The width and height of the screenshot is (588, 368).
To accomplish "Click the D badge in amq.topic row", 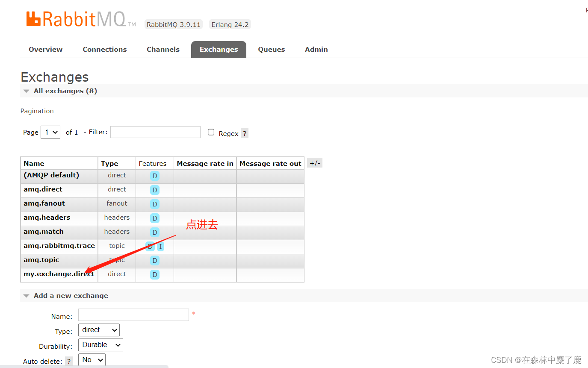I will (155, 260).
